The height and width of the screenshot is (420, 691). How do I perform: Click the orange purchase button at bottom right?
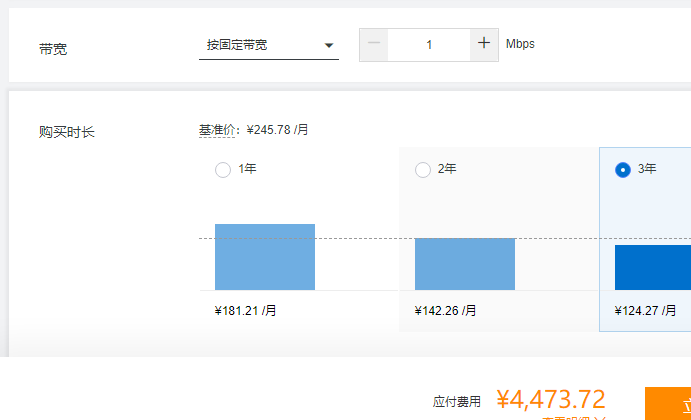pyautogui.click(x=668, y=404)
